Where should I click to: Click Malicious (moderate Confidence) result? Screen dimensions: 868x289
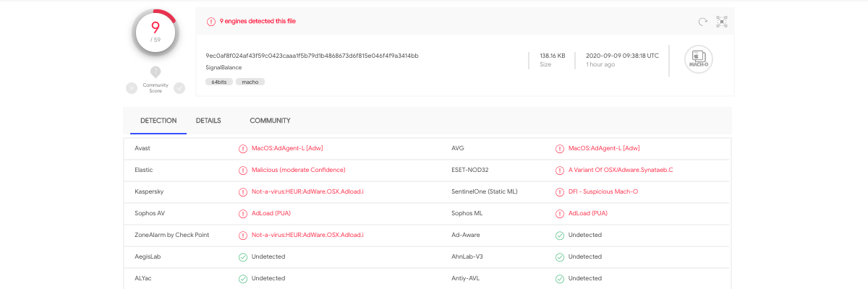click(x=299, y=170)
